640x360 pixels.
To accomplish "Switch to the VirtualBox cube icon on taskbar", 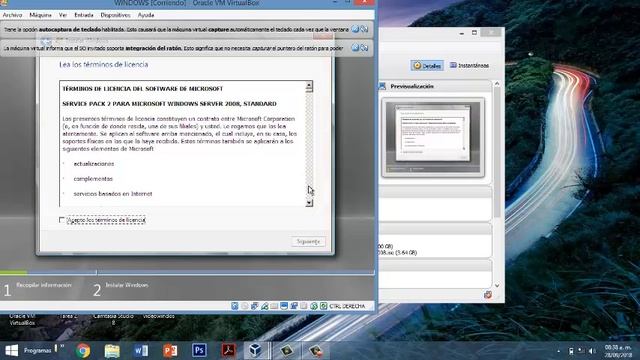I will (255, 350).
